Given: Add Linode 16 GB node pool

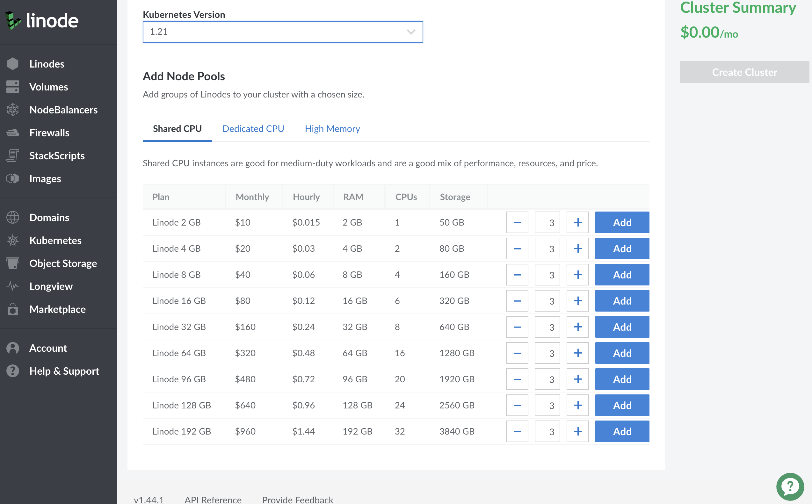Looking at the screenshot, I should [623, 300].
